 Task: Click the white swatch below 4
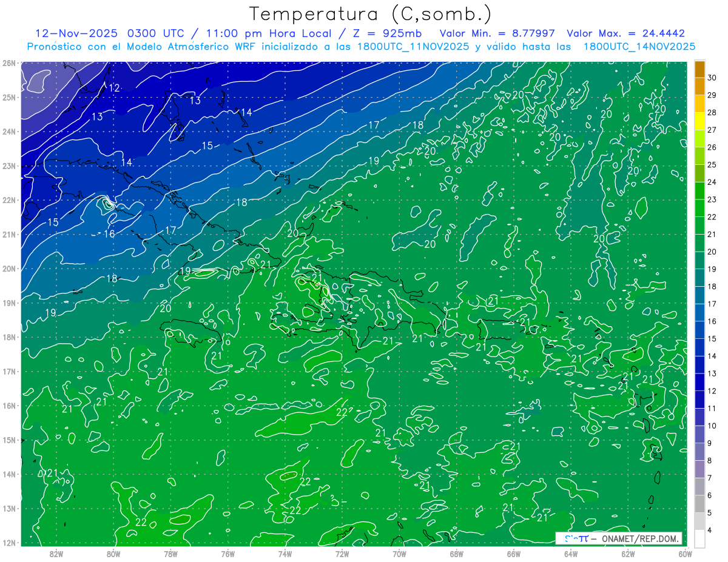[x=700, y=538]
